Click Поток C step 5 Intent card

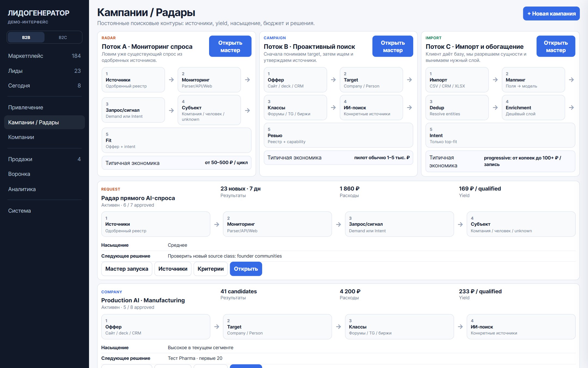coord(500,135)
